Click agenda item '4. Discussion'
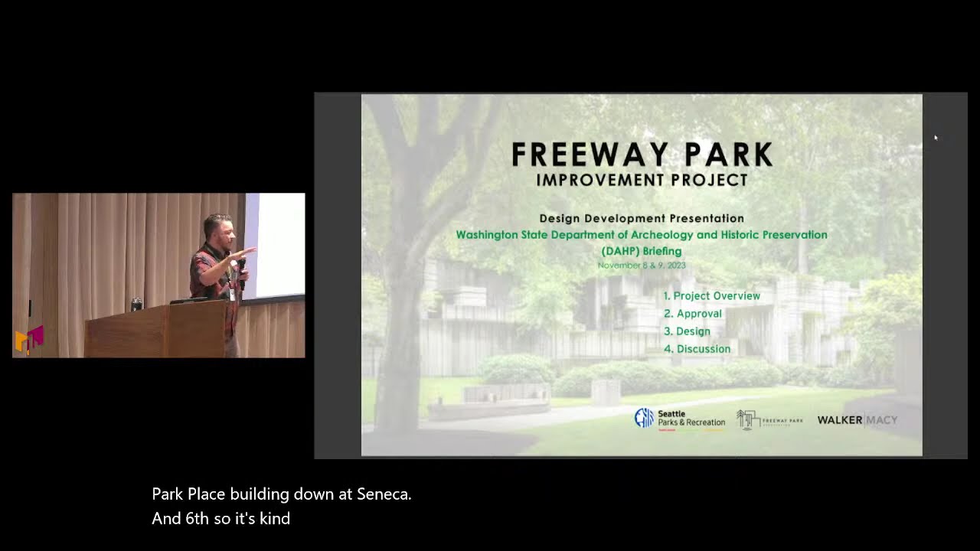Viewport: 980px width, 551px height. [697, 349]
